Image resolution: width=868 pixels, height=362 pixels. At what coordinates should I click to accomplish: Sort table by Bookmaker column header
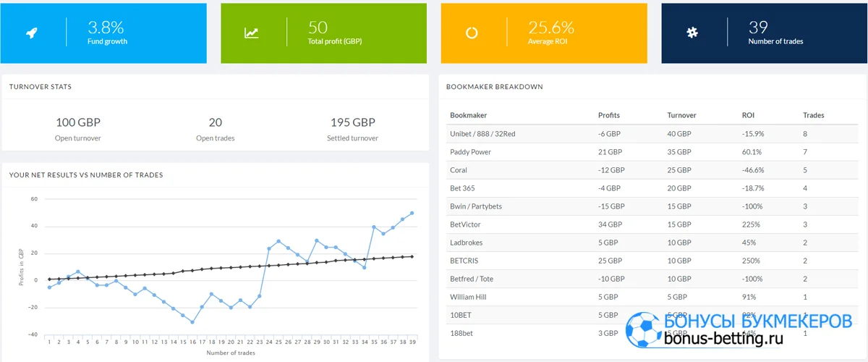tap(468, 115)
